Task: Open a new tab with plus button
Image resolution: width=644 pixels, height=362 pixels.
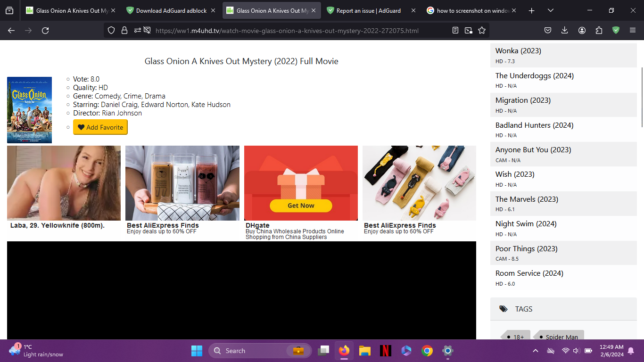Action: [x=531, y=10]
